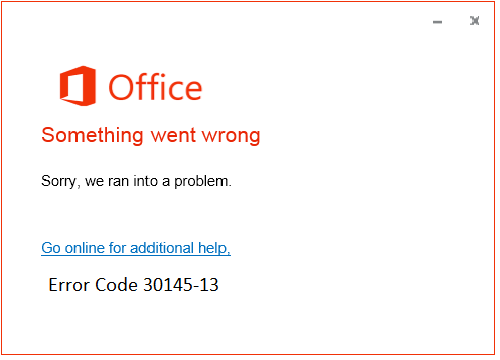Click the orange Office logo icon
Viewport: 500px width, 360px height.
(x=78, y=86)
